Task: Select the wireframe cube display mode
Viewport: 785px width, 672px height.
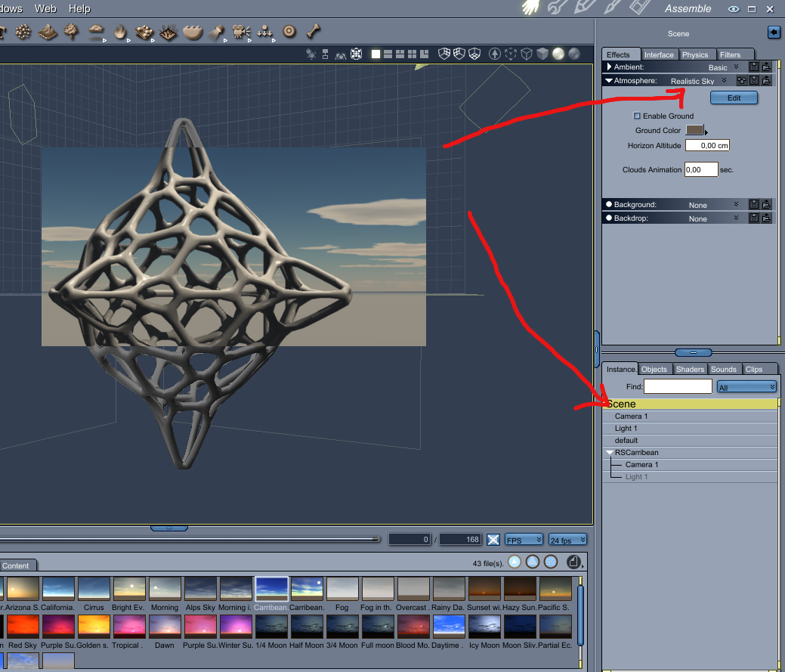Action: [x=526, y=54]
